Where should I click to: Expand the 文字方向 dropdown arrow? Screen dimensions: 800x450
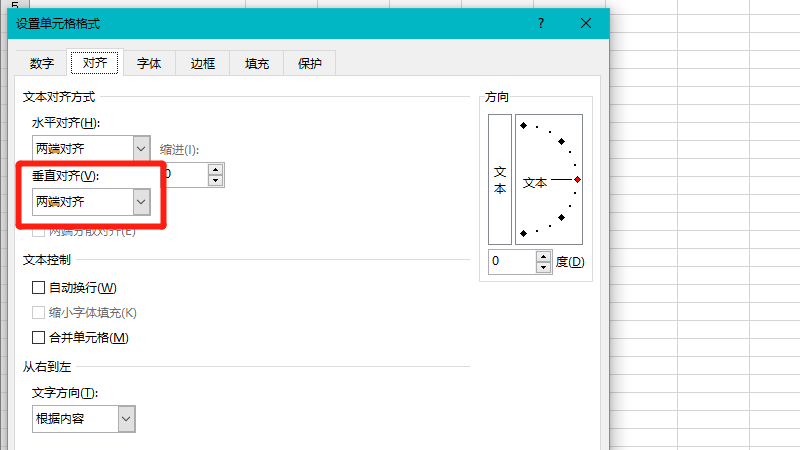[x=127, y=419]
